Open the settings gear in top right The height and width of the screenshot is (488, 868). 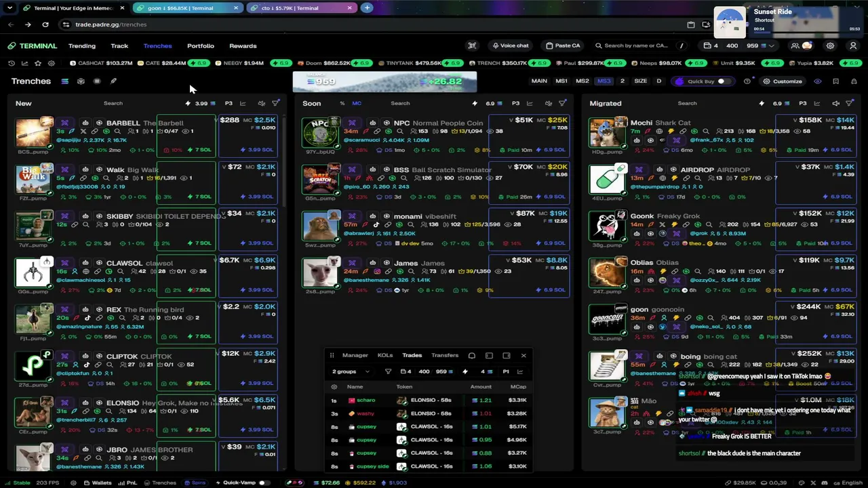point(830,46)
